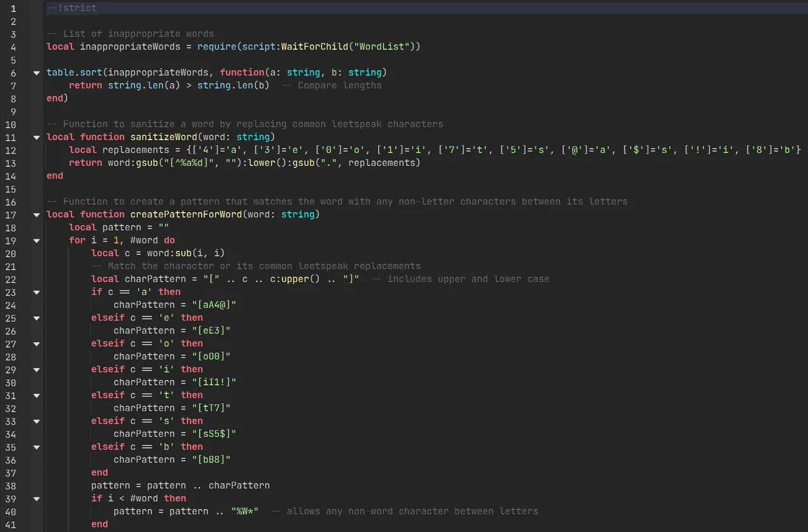Click the "WordList" string on line 4
Viewport: 808px width, 532px height.
point(383,47)
